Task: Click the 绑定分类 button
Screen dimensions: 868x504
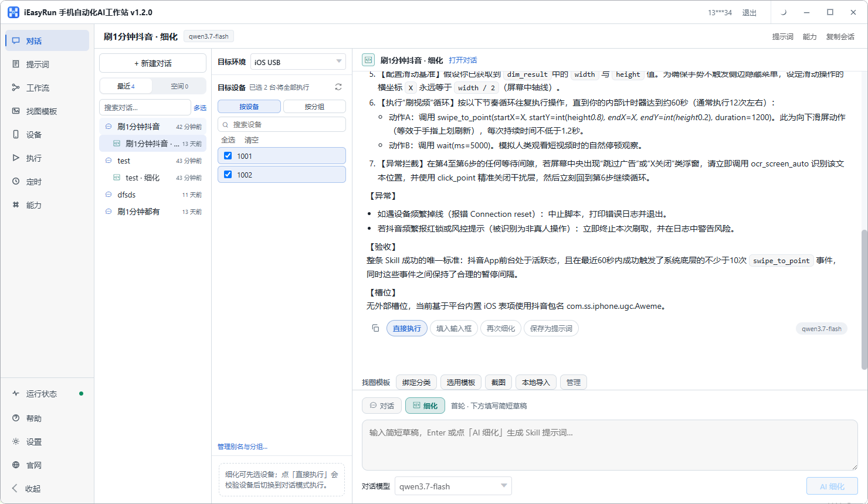Action: point(416,383)
